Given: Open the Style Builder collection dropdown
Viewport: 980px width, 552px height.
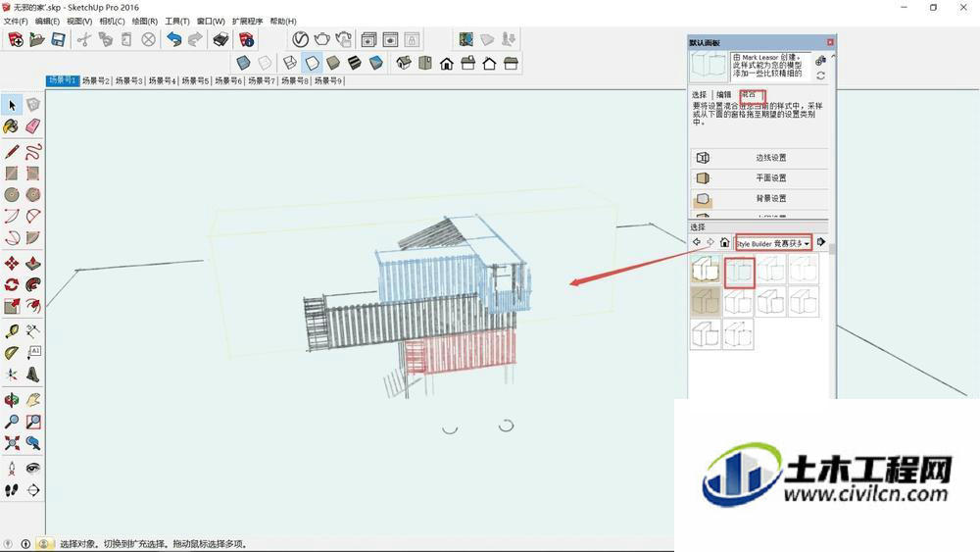Looking at the screenshot, I should point(773,243).
